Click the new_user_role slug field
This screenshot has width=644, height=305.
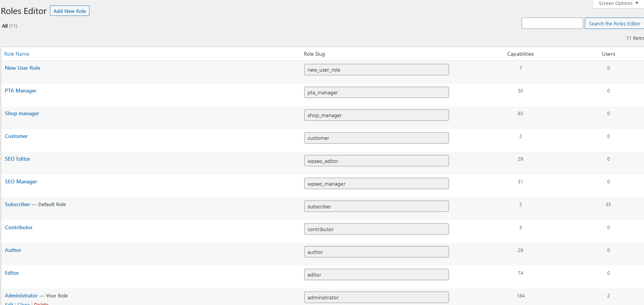tap(377, 70)
